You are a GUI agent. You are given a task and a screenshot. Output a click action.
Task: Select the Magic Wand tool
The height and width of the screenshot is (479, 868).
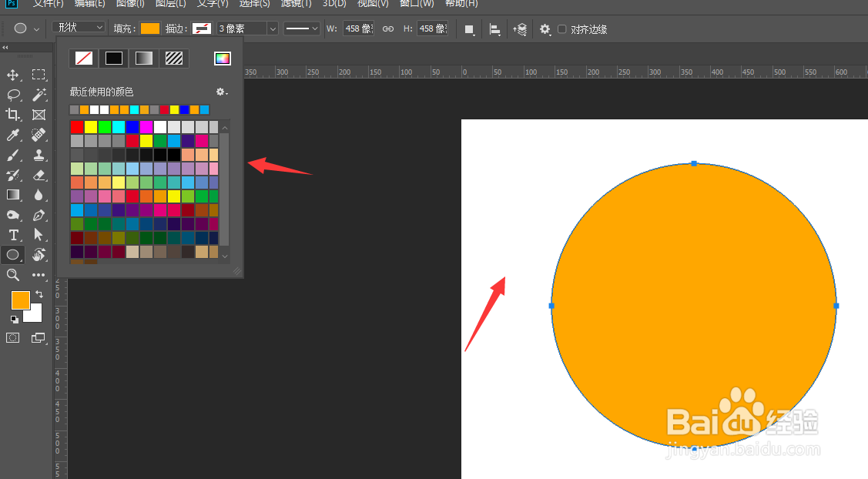pos(39,95)
